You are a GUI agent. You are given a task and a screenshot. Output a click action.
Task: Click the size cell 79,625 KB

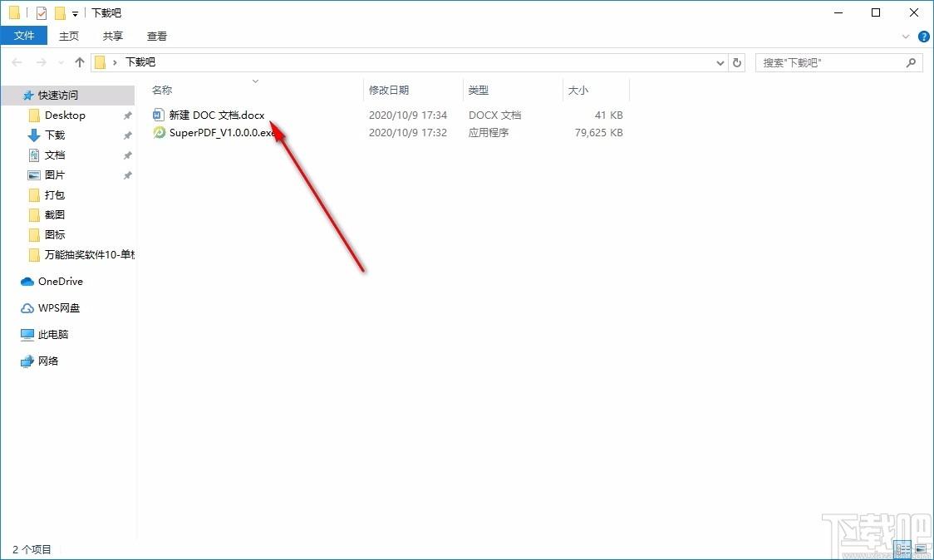598,132
